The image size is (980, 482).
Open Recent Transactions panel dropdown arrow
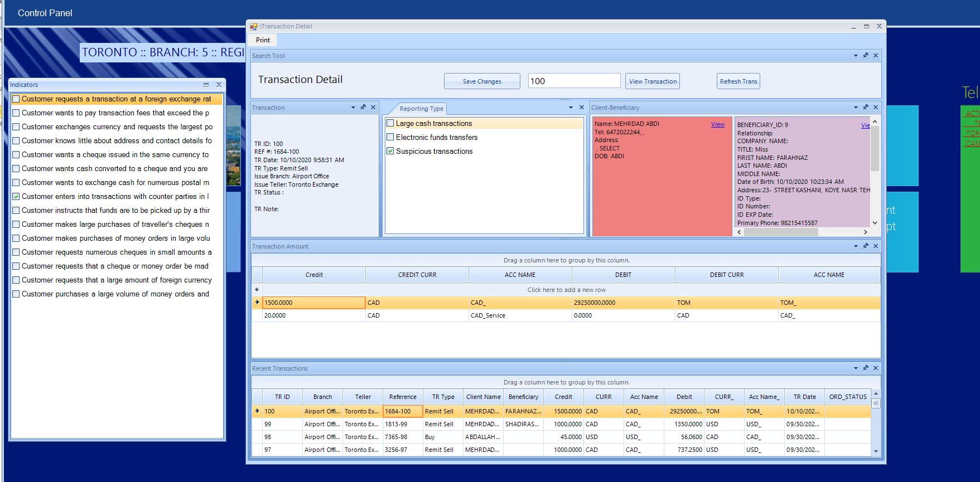pos(856,368)
